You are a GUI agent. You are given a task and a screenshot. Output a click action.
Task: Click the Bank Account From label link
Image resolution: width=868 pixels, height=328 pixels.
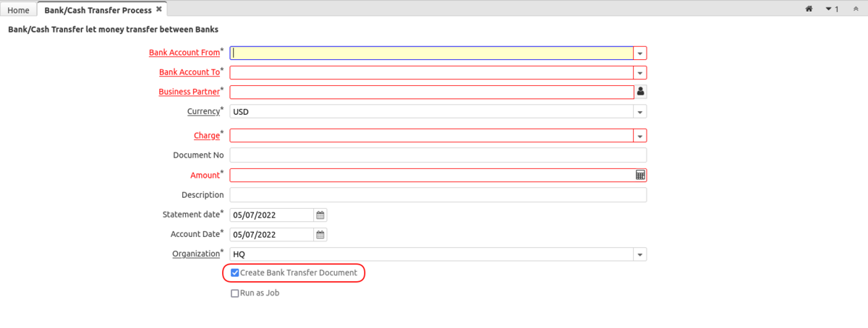(184, 53)
